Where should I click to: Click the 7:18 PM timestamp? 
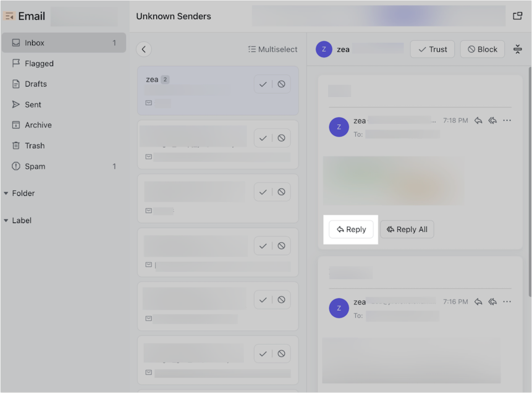[x=455, y=120]
